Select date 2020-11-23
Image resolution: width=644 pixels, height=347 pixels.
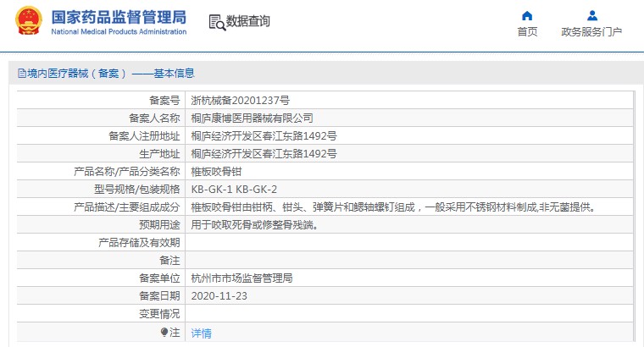(219, 296)
